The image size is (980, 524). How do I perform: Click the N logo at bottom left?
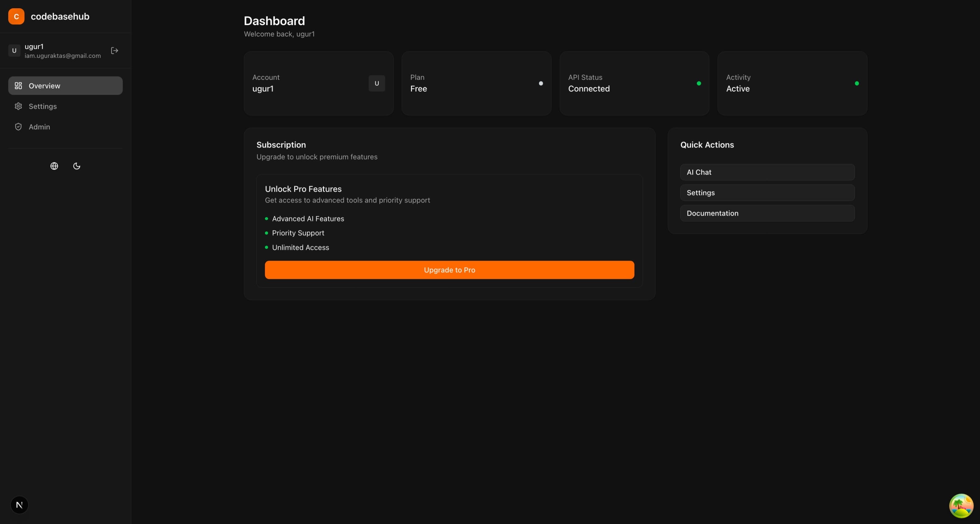[19, 505]
